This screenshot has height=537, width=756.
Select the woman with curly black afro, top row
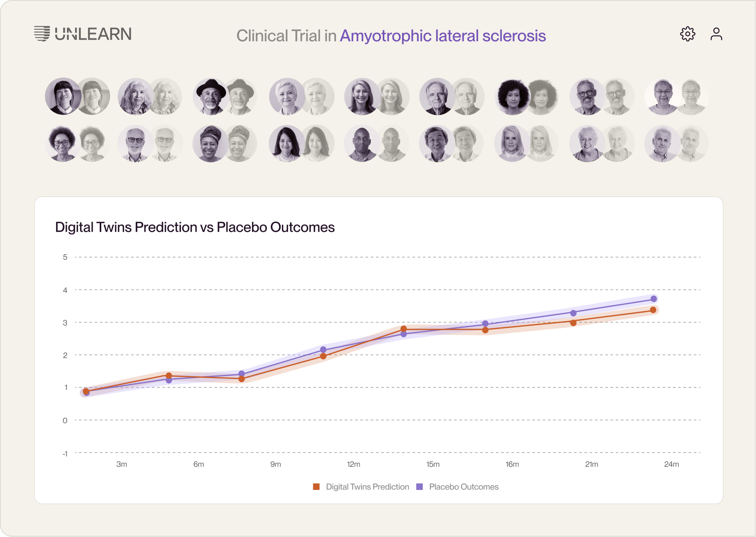point(513,96)
